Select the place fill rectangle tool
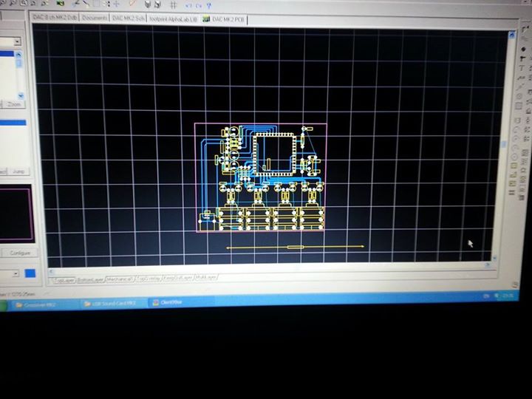The image size is (532, 399). [514, 166]
